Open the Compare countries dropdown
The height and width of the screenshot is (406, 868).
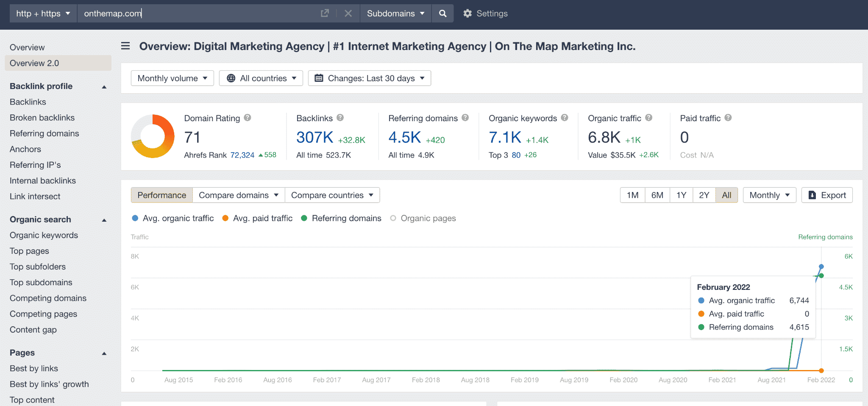(332, 195)
